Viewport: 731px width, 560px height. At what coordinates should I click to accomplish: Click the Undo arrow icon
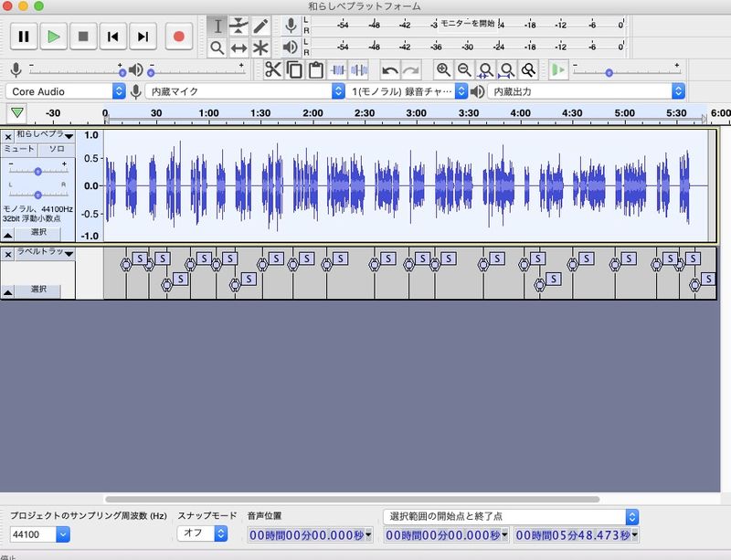389,69
